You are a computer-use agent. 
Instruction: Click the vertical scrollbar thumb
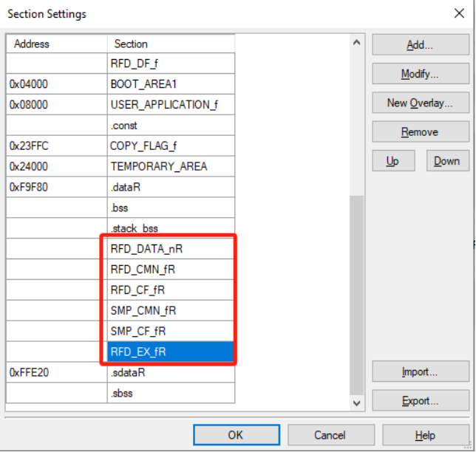(x=357, y=295)
